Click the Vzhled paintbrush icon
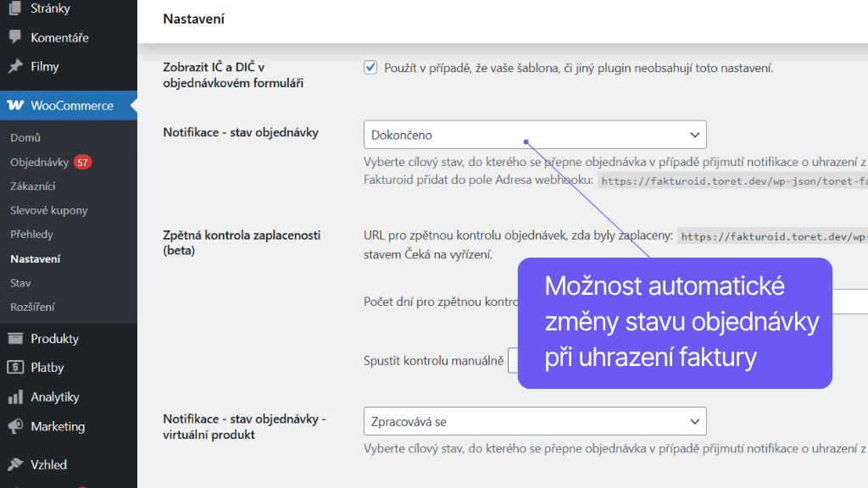Screen dimensions: 868x488 click(15, 464)
